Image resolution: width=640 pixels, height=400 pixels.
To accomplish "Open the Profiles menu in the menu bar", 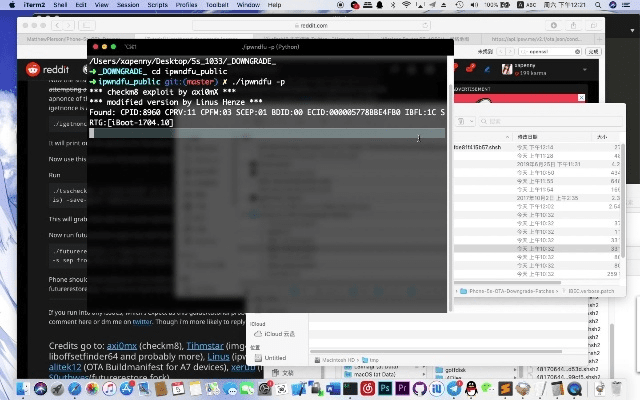I will pyautogui.click(x=186, y=5).
